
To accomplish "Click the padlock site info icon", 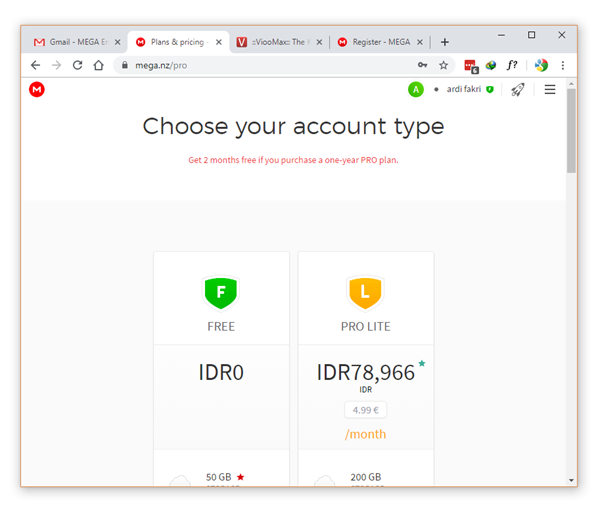I will [125, 65].
